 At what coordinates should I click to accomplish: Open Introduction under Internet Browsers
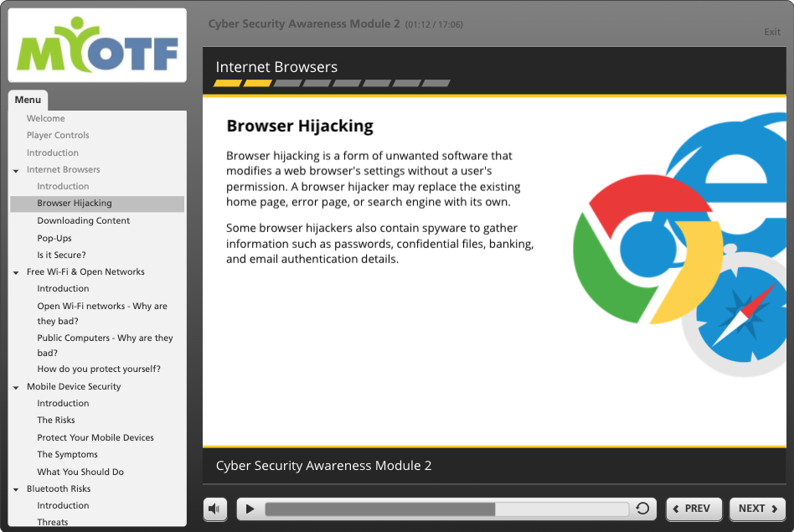(63, 186)
